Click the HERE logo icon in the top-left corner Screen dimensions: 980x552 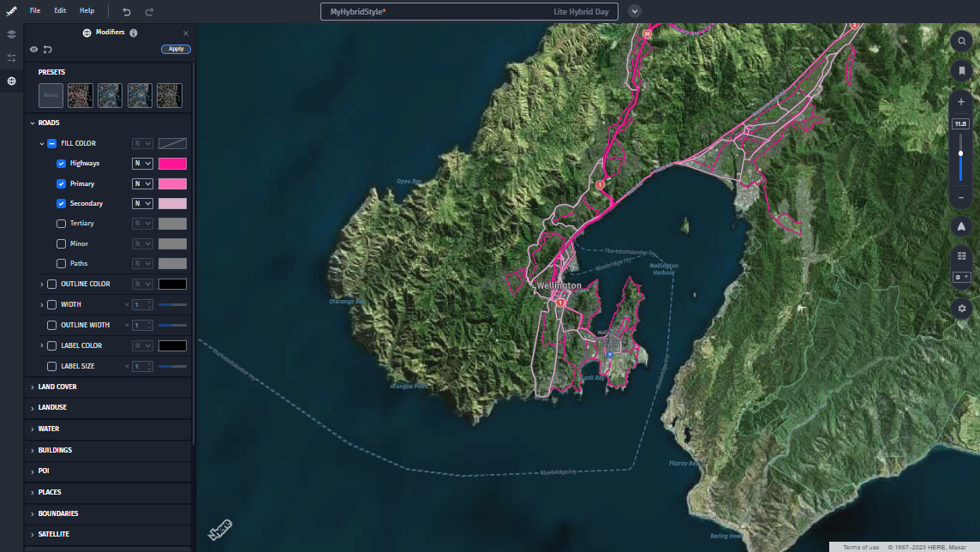click(11, 10)
